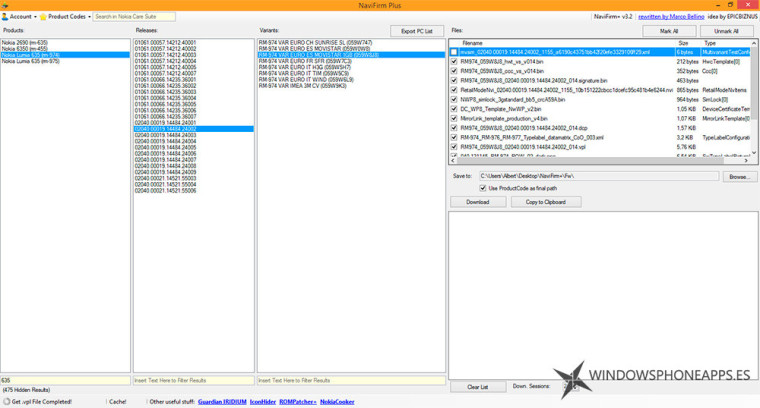This screenshot has height=408, width=760.
Task: Sort files by Type column header
Action: point(726,43)
